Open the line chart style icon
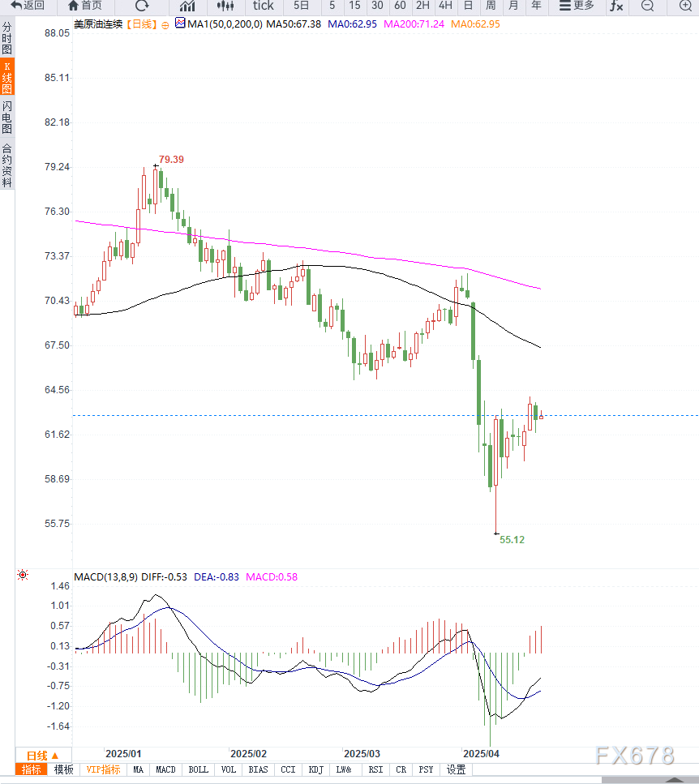Screen dimensions: 699x784 [187, 6]
